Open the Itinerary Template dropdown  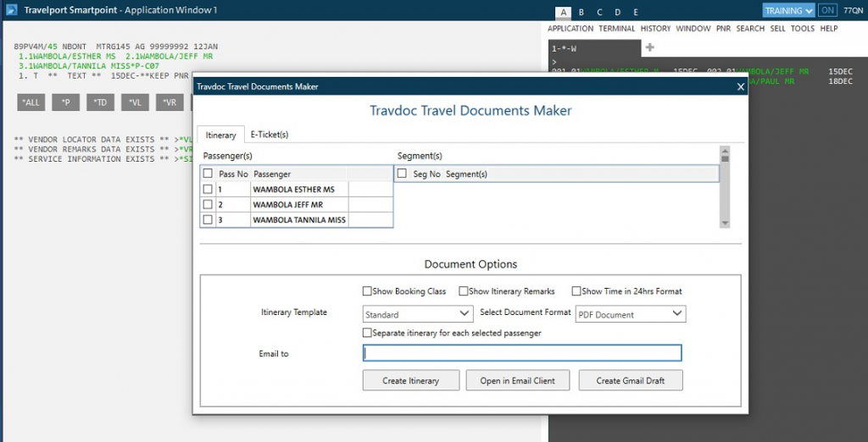pyautogui.click(x=418, y=313)
